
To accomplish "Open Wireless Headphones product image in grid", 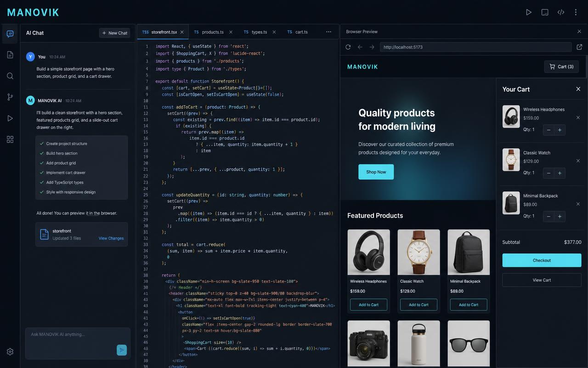I will click(x=368, y=252).
